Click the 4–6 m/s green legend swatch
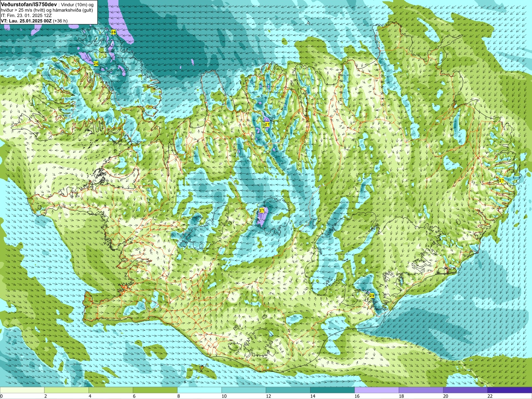 (111, 390)
